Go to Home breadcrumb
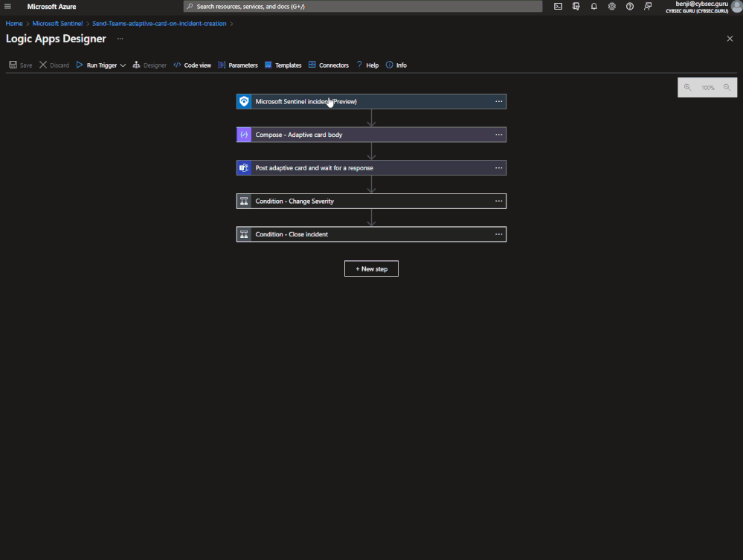This screenshot has width=743, height=560. (14, 24)
